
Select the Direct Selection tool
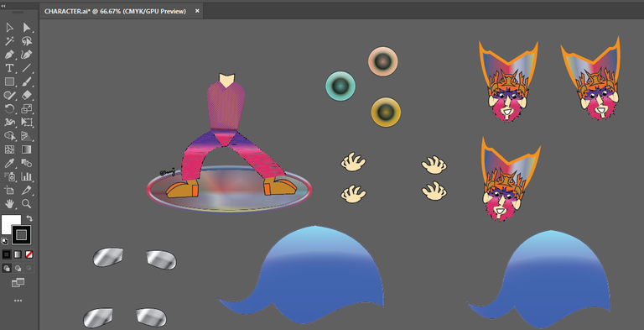click(27, 28)
